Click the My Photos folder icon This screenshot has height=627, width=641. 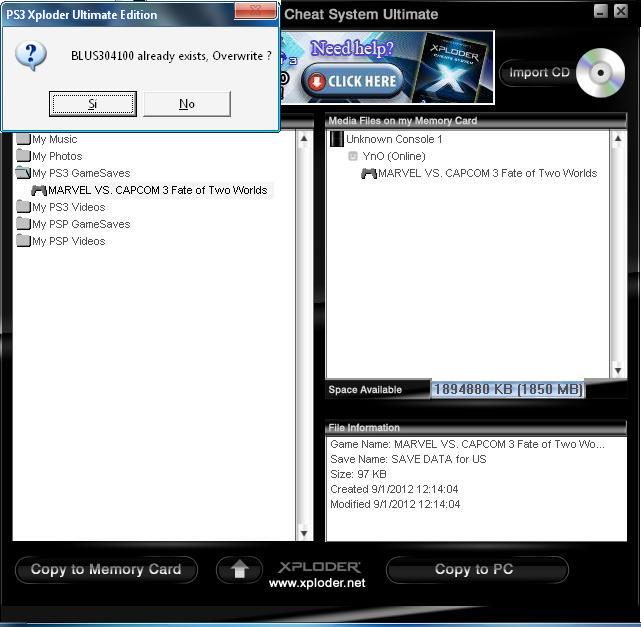24,156
